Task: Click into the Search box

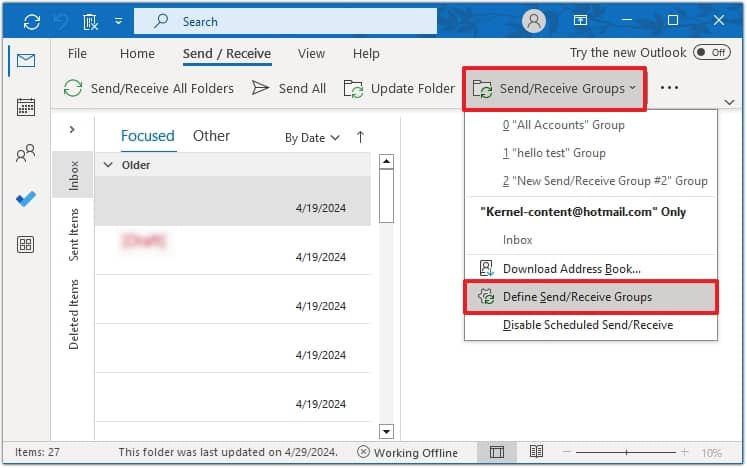Action: (x=285, y=21)
